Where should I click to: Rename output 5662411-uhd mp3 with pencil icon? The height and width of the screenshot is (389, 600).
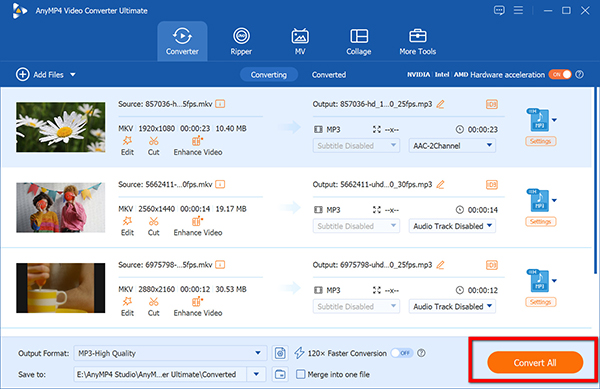440,184
